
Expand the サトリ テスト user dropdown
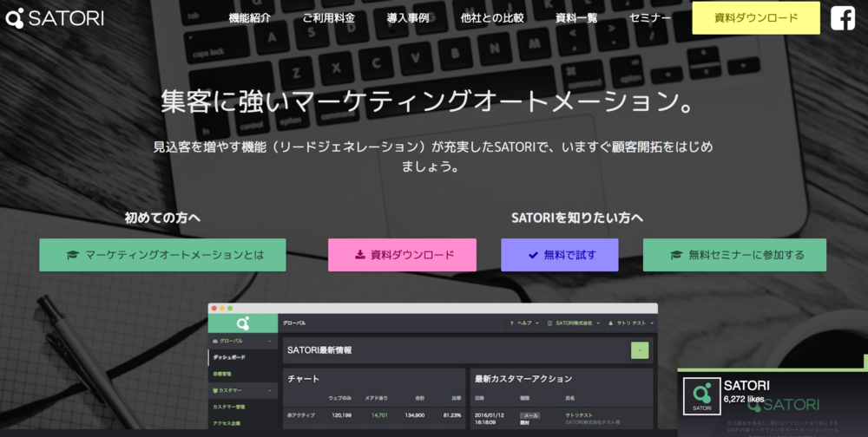629,323
